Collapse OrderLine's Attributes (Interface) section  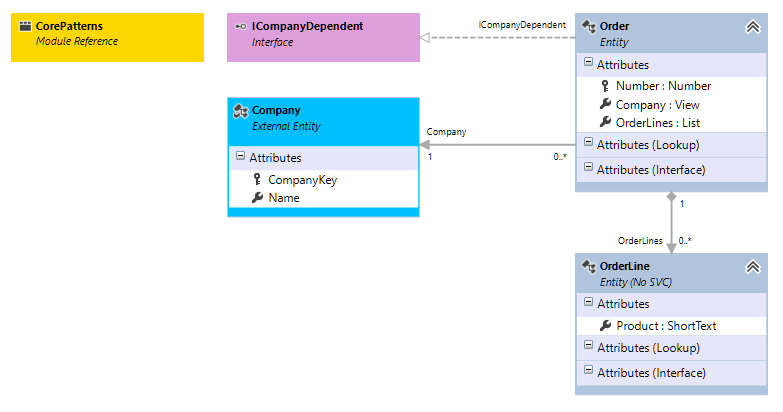[x=588, y=370]
